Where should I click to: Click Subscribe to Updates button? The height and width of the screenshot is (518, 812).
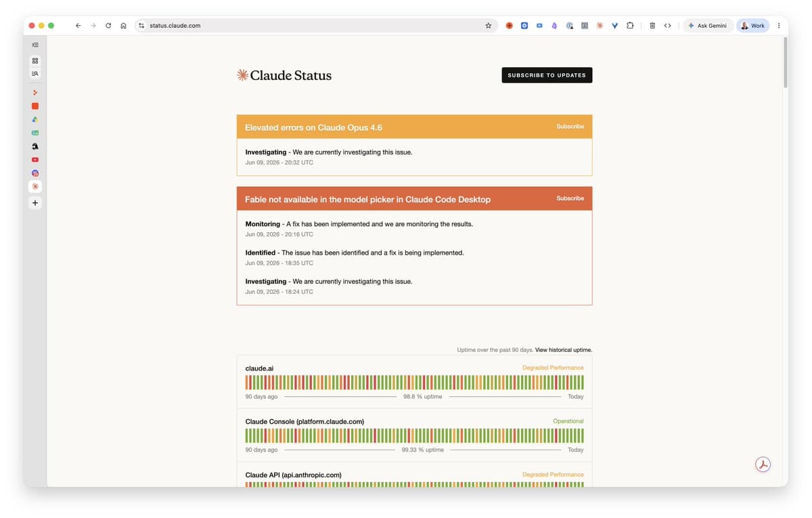point(547,75)
